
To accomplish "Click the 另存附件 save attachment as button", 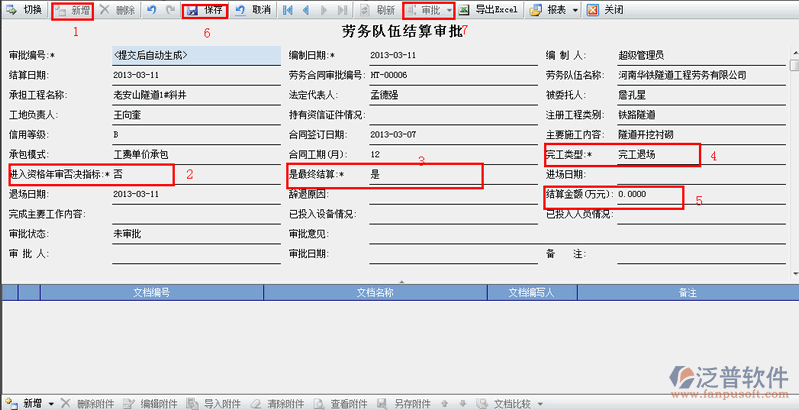I will 405,404.
